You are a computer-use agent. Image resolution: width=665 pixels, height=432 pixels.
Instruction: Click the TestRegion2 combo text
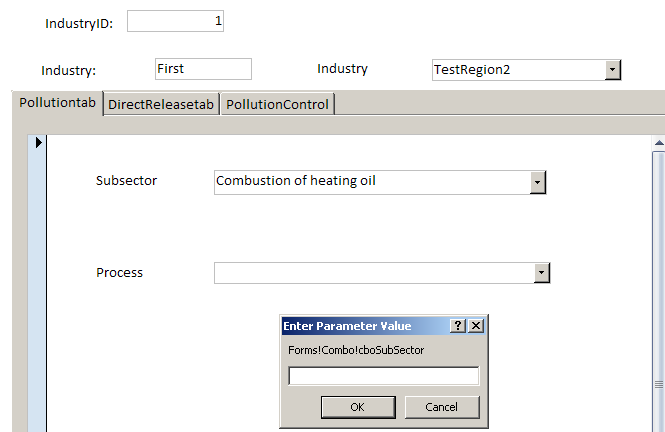(517, 70)
